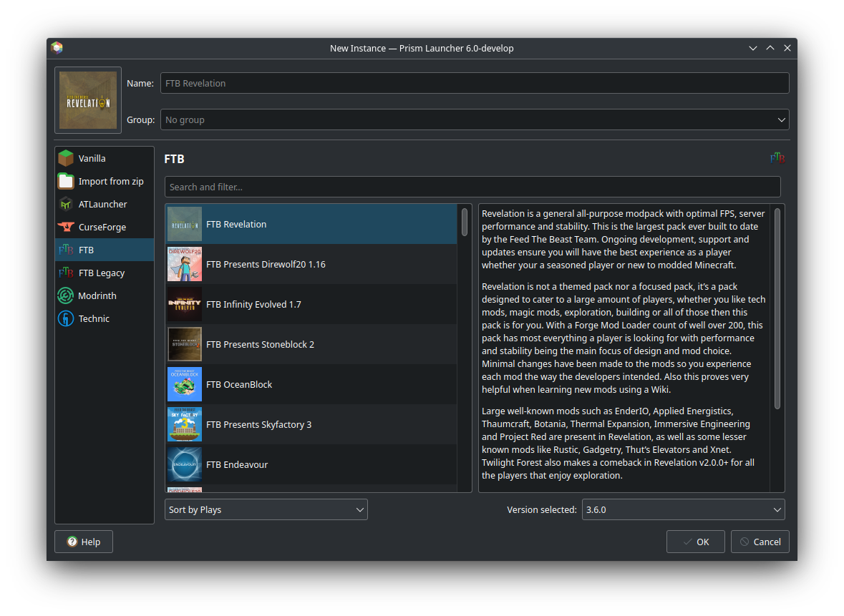Select FTB OceanBlock row
Image resolution: width=844 pixels, height=616 pixels.
[x=311, y=384]
